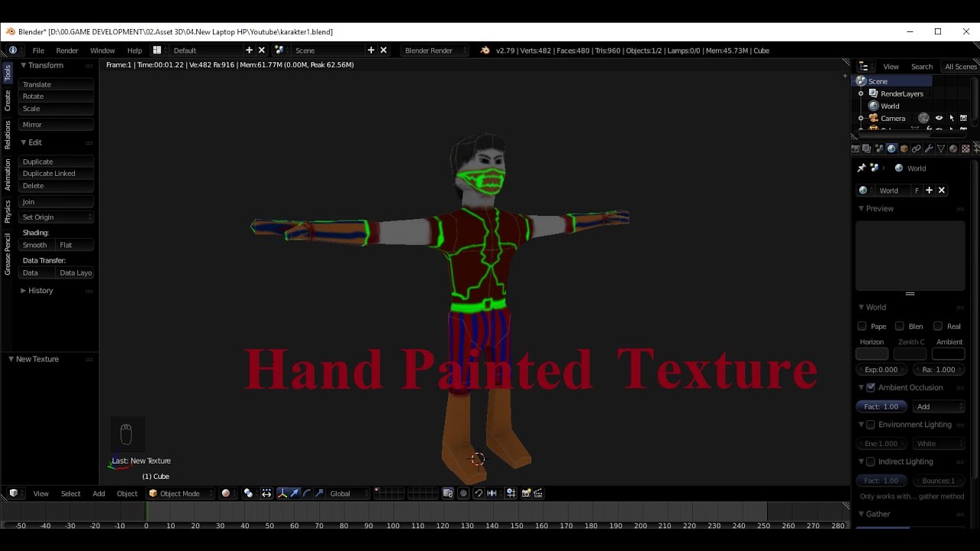The width and height of the screenshot is (980, 551).
Task: Click the 3D view editor type icon
Action: (13, 494)
